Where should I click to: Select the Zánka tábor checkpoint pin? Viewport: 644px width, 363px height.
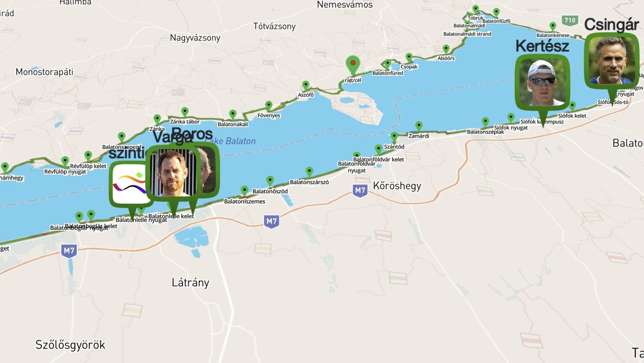[x=185, y=112]
